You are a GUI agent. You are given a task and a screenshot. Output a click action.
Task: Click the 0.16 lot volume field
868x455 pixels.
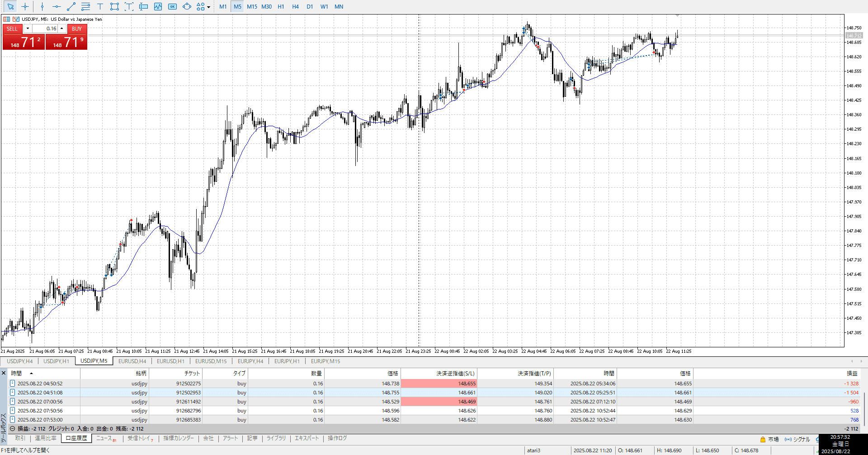45,28
